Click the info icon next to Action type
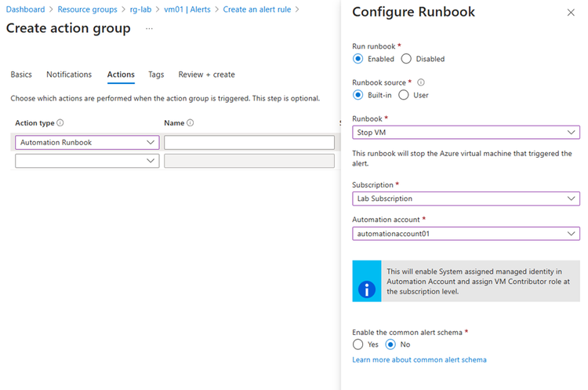The image size is (588, 390). tap(60, 123)
